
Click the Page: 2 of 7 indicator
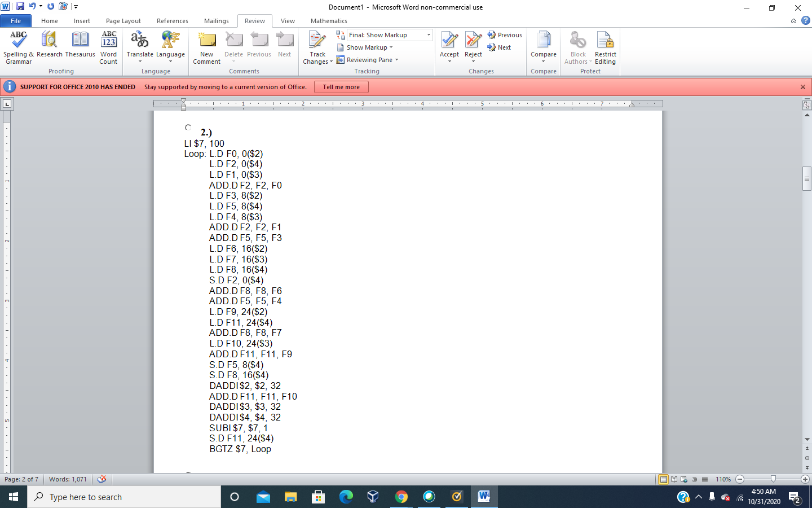[21, 479]
